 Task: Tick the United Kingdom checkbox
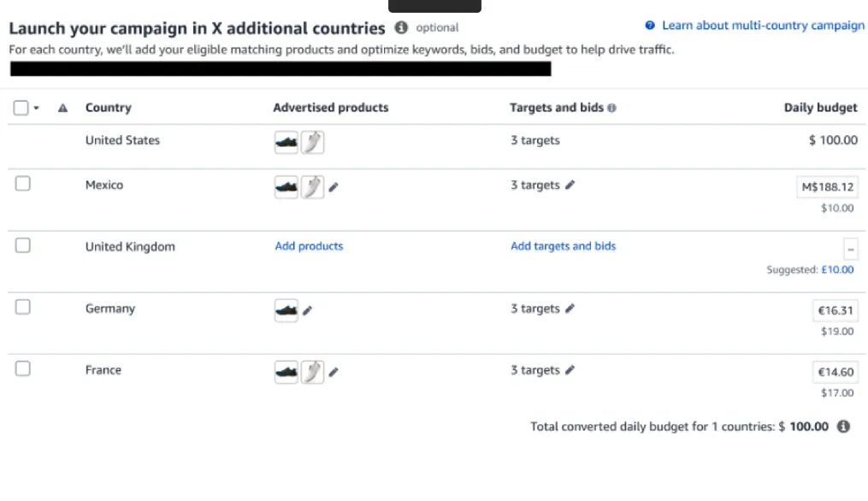(x=23, y=245)
